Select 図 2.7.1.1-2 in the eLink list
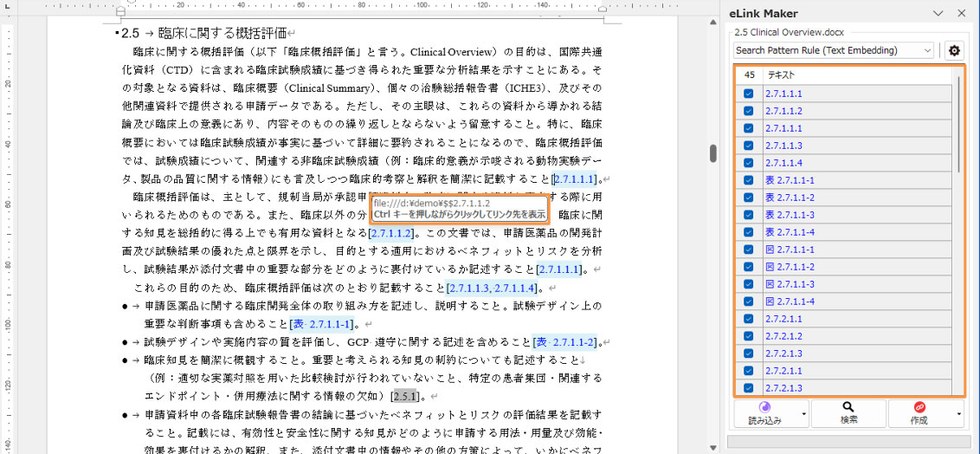 pyautogui.click(x=790, y=267)
